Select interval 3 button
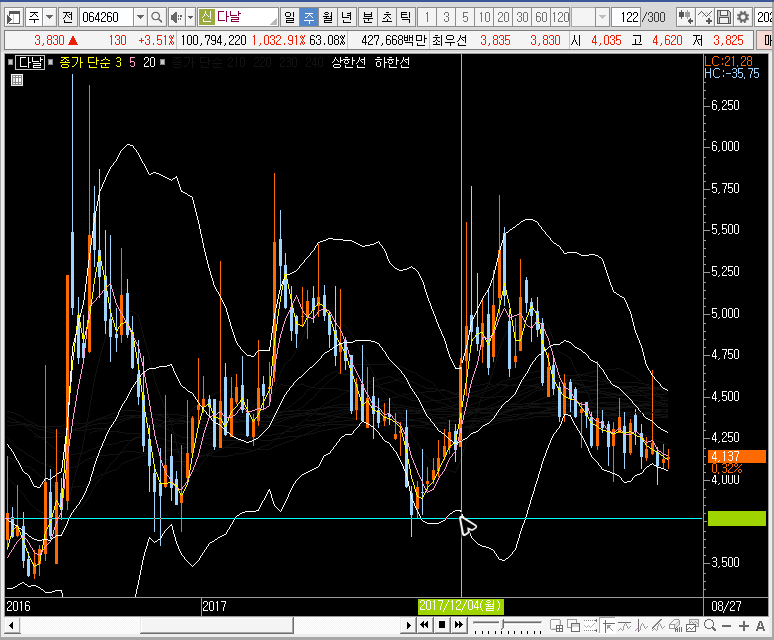 click(x=446, y=18)
